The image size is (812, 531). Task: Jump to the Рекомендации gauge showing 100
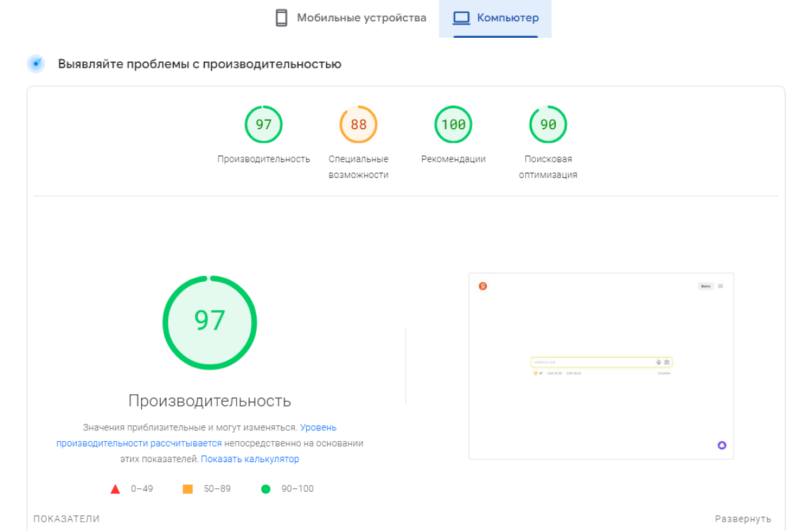(x=453, y=125)
